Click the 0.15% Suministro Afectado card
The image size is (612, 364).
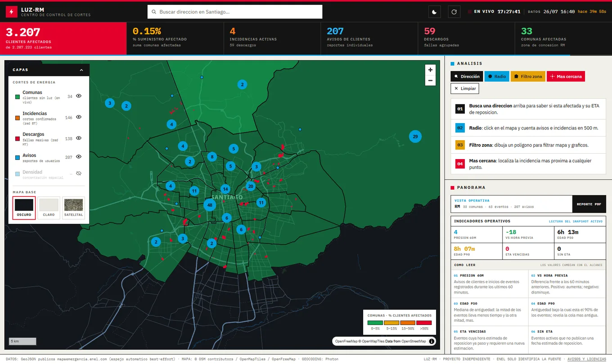pyautogui.click(x=175, y=39)
